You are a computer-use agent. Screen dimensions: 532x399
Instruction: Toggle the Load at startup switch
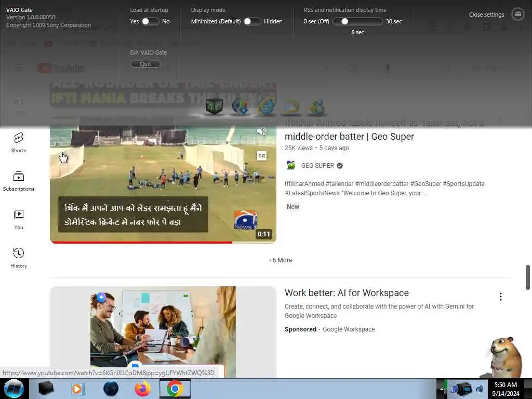point(150,21)
